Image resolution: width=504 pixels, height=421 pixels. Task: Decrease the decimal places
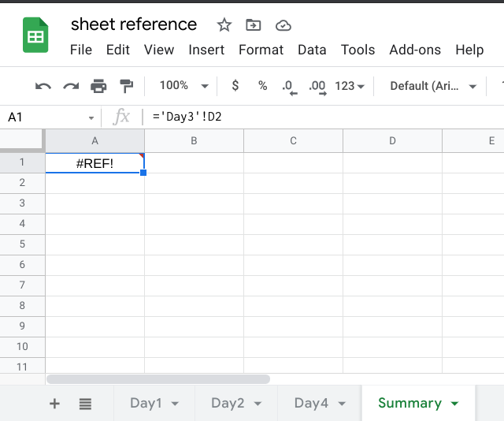point(288,86)
